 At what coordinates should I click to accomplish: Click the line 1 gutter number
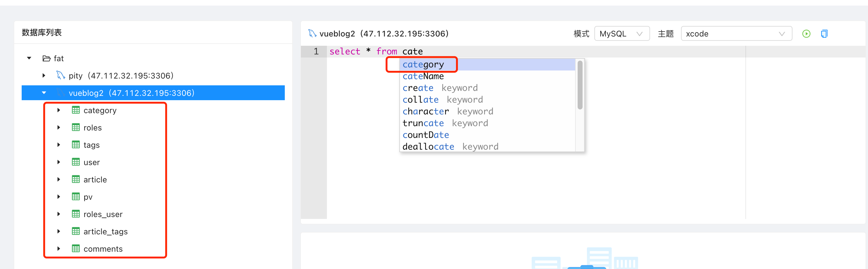316,51
